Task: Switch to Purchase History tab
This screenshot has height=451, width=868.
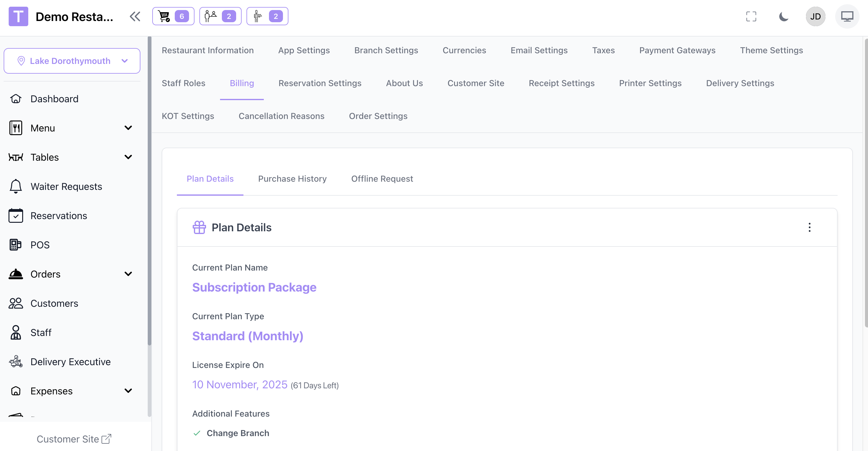Action: tap(292, 178)
